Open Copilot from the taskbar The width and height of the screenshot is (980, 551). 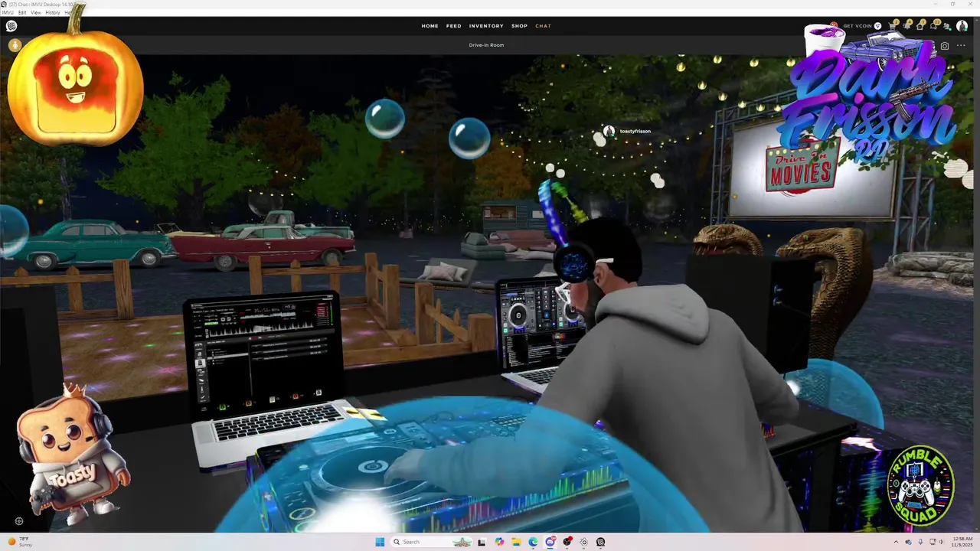tap(499, 542)
